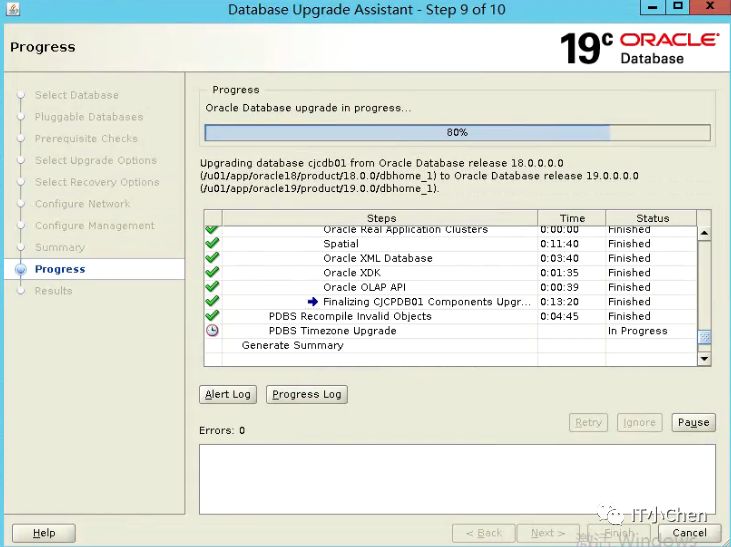Click 'PDBS Recompile Invalid Objects' row text

350,316
